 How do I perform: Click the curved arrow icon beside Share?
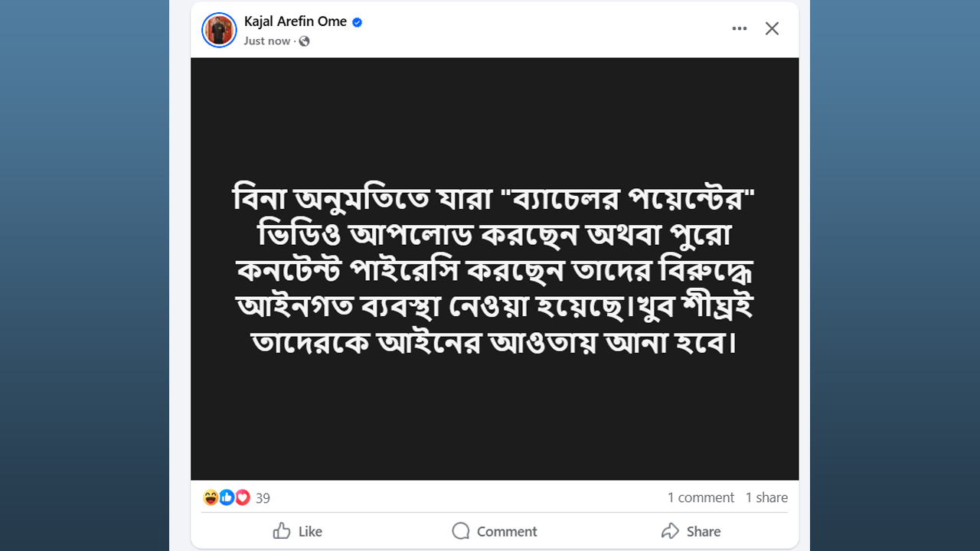click(670, 531)
